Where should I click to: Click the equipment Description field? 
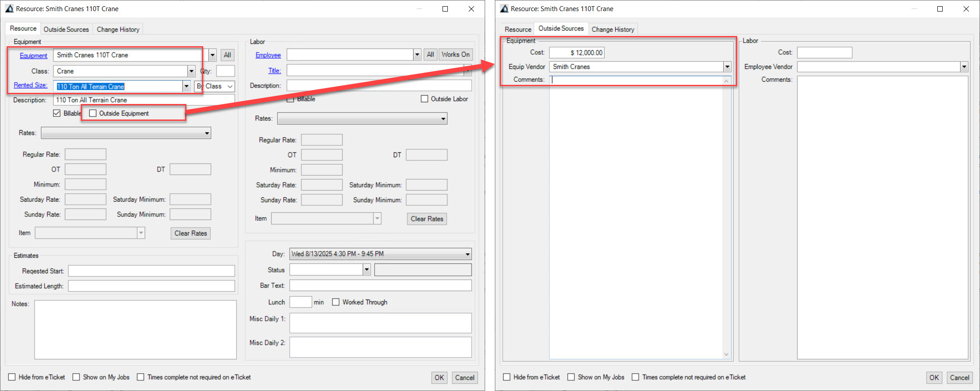(x=144, y=100)
